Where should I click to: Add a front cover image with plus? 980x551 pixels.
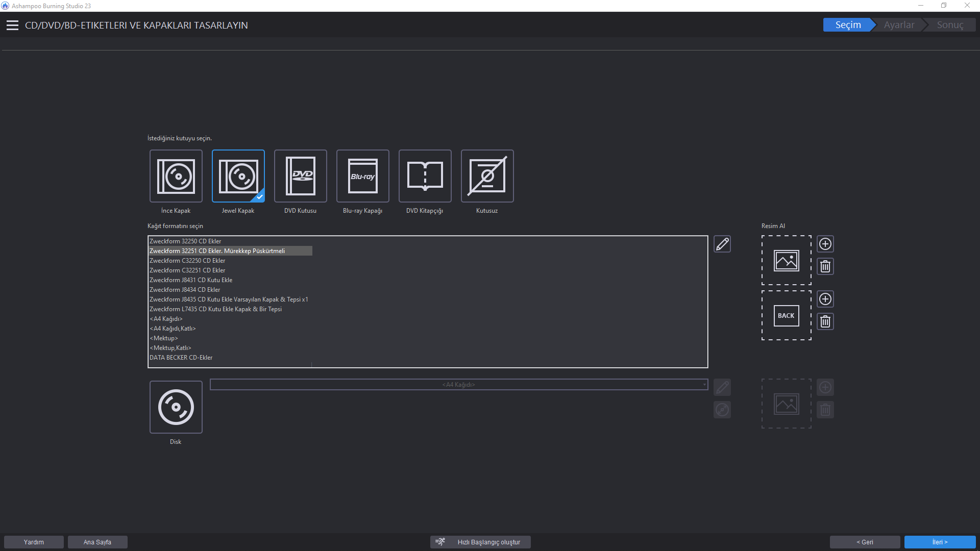tap(825, 244)
